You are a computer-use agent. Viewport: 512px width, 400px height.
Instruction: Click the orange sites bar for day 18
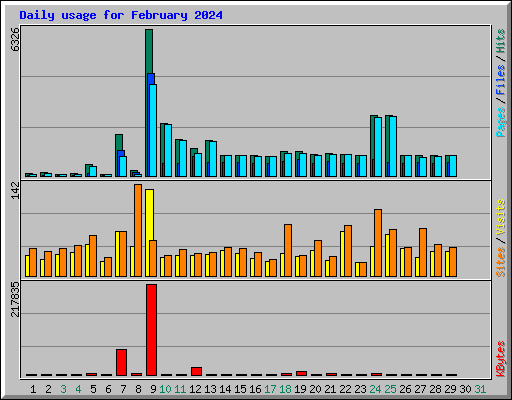(x=288, y=250)
